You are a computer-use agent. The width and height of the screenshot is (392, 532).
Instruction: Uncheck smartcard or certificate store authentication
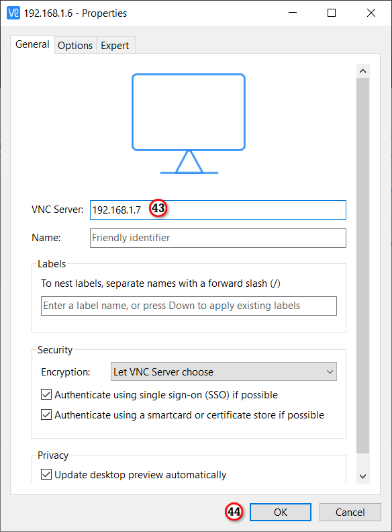point(46,414)
